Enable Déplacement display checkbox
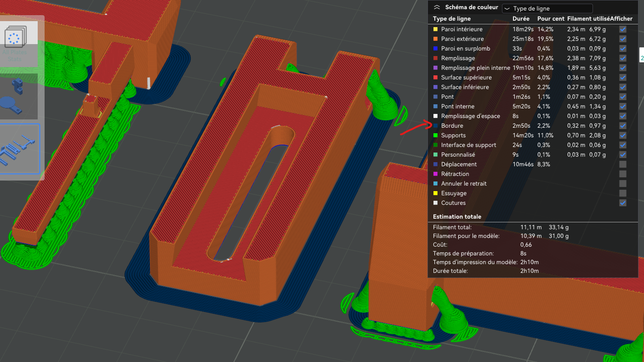The width and height of the screenshot is (644, 362). point(622,164)
